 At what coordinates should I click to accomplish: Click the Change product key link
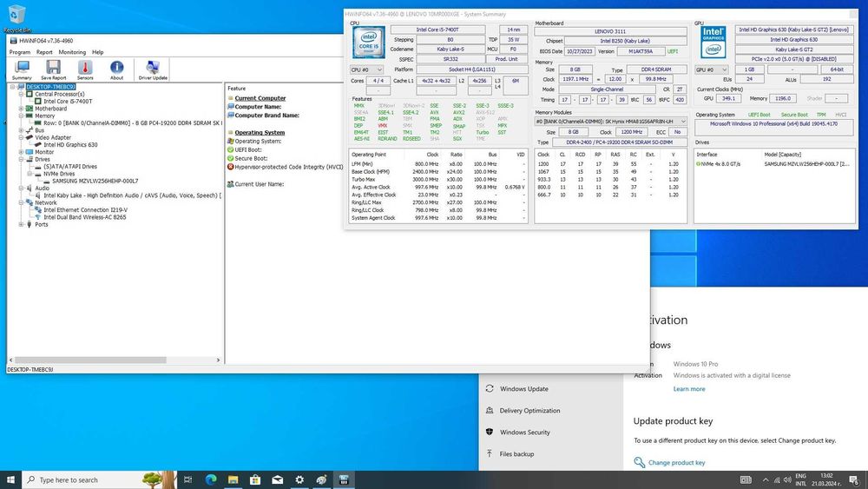(x=676, y=462)
